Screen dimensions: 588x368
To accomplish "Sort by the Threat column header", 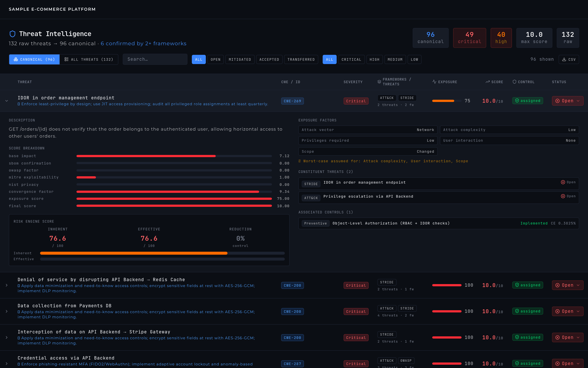I will 25,82.
